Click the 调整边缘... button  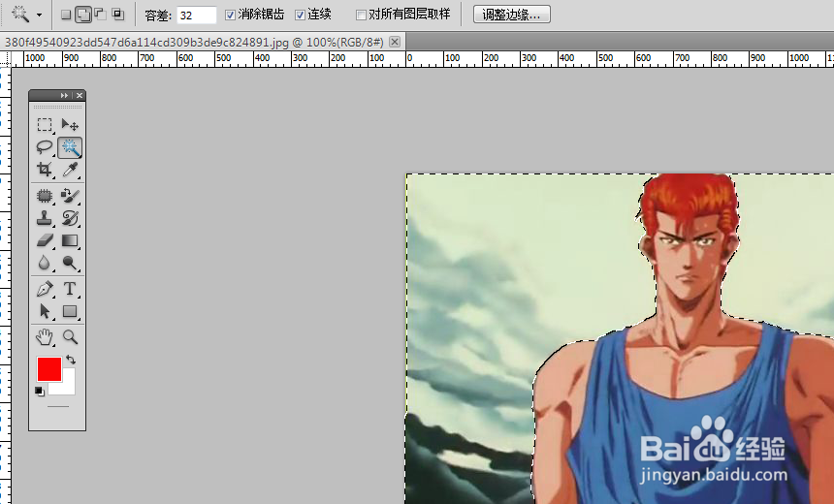(x=512, y=15)
